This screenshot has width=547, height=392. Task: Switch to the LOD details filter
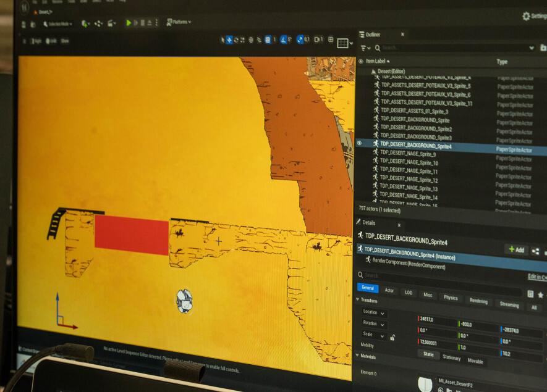[409, 293]
